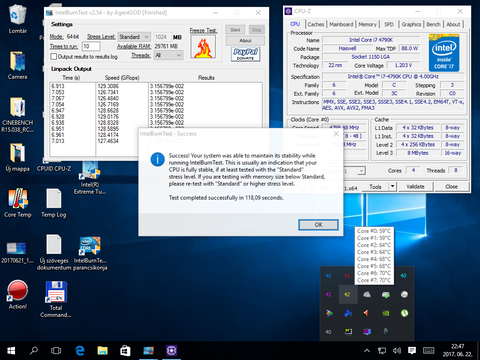Screen dimensions: 480x360
Task: Switch to the About tab in CPU-Z
Action: click(453, 24)
